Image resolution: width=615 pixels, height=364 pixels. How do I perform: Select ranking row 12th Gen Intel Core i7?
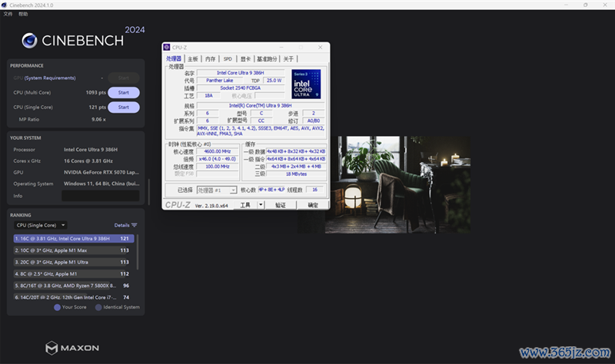pyautogui.click(x=74, y=297)
